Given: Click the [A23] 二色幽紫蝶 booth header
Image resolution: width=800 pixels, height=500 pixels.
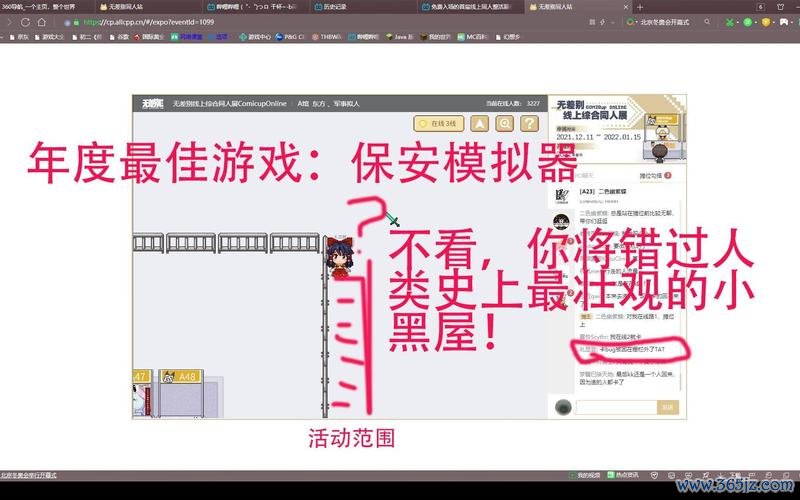Looking at the screenshot, I should (x=603, y=191).
